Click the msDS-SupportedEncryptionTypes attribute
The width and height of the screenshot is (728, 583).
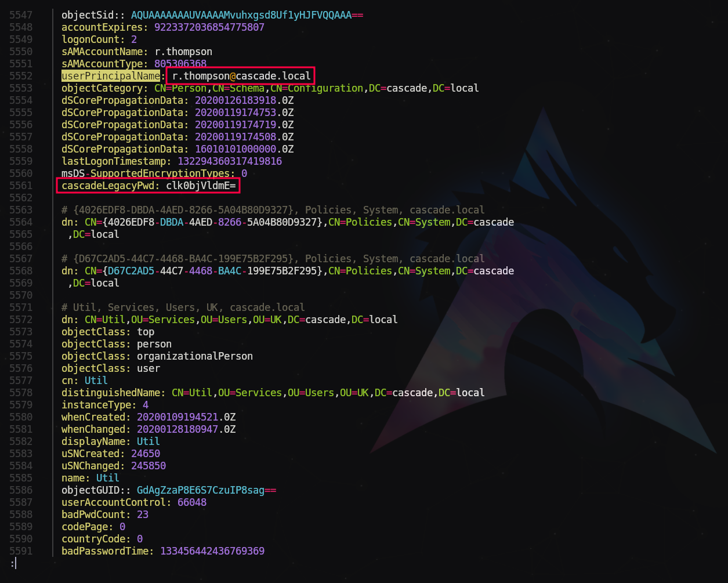(x=148, y=173)
